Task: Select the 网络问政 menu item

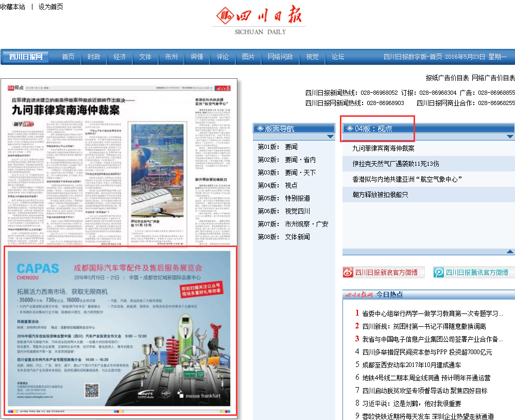Action: coord(280,58)
